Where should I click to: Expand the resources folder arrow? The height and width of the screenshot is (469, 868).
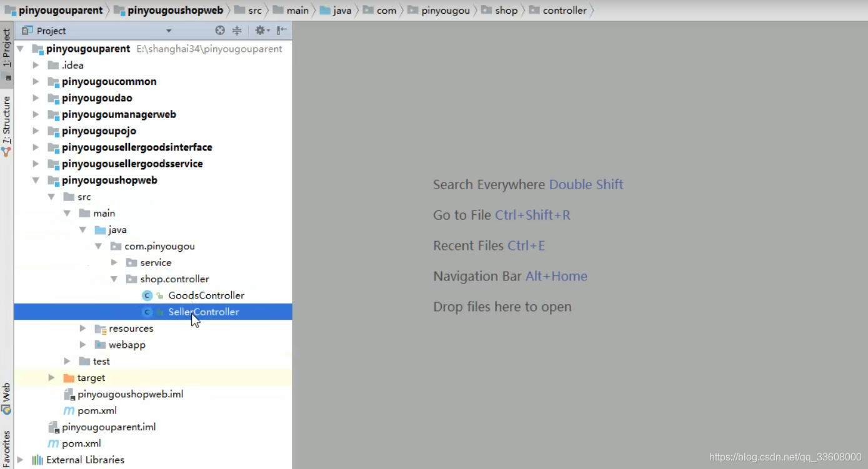(x=82, y=328)
